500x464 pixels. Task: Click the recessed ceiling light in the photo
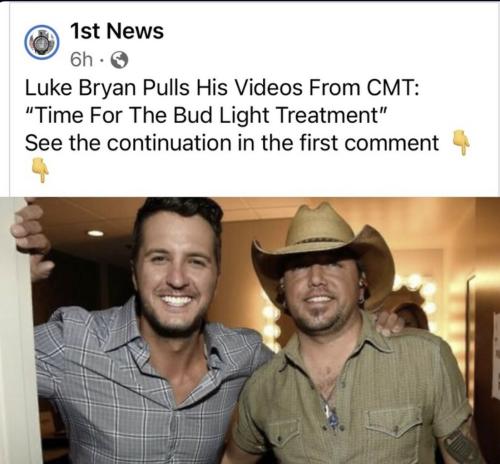(x=96, y=233)
